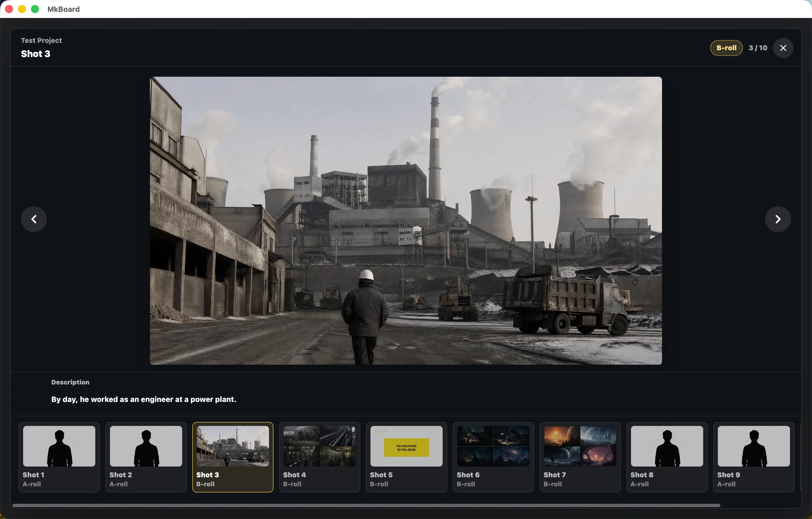Viewport: 812px width, 519px height.
Task: Select Shot 9 A-roll card
Action: click(x=754, y=457)
